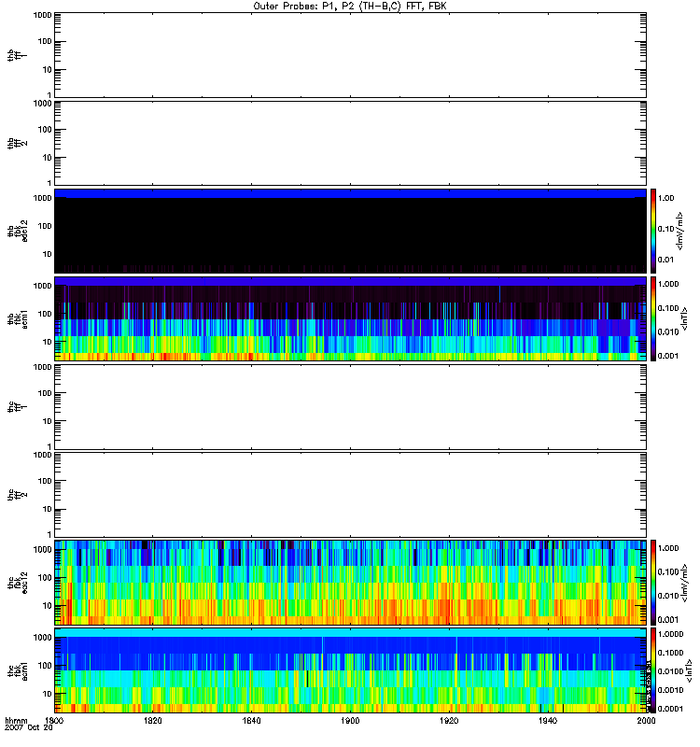Screen dimensions: 700x747
Task: Click the empty second thb FFT panel
Action: coord(351,142)
